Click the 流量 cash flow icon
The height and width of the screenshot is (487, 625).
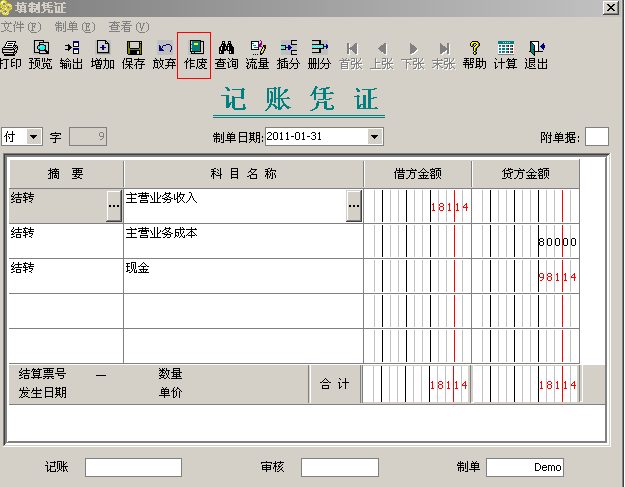[x=257, y=55]
